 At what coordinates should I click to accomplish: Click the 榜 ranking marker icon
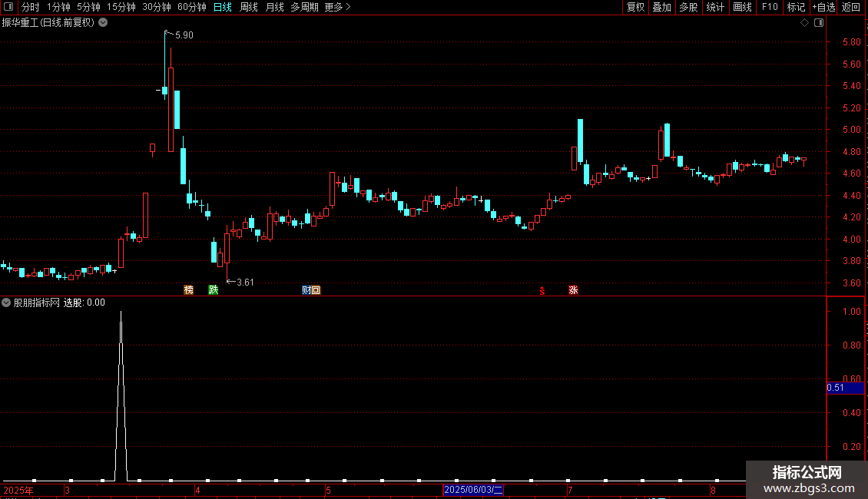pyautogui.click(x=189, y=290)
